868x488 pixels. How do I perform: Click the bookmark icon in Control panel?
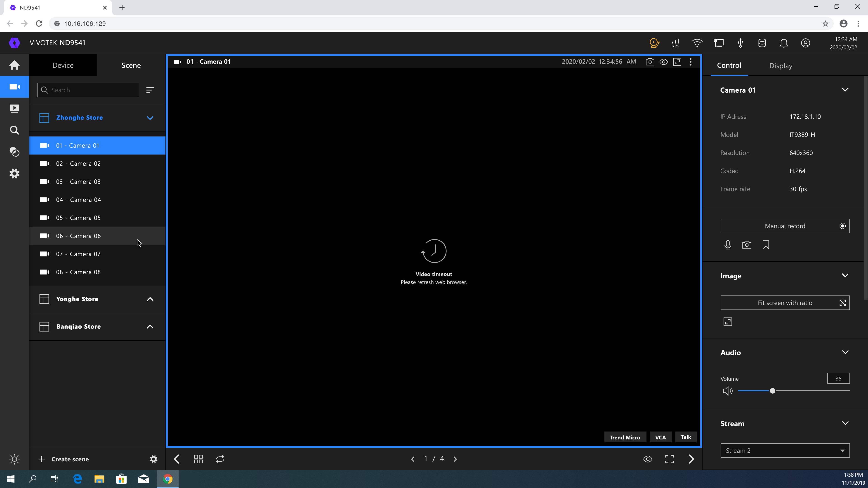tap(766, 245)
